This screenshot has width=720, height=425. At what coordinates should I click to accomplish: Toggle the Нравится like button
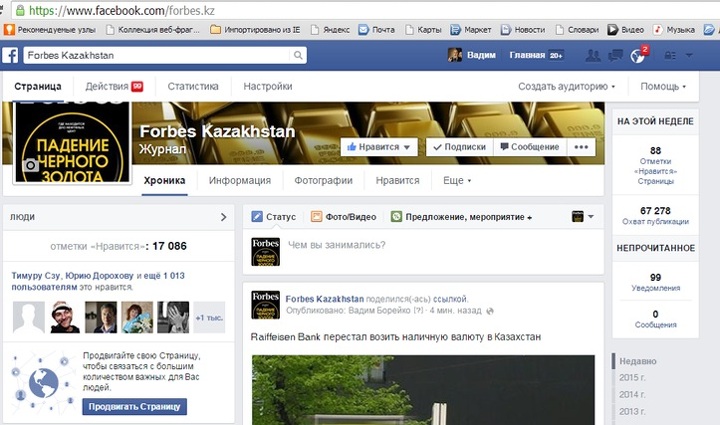pyautogui.click(x=379, y=146)
